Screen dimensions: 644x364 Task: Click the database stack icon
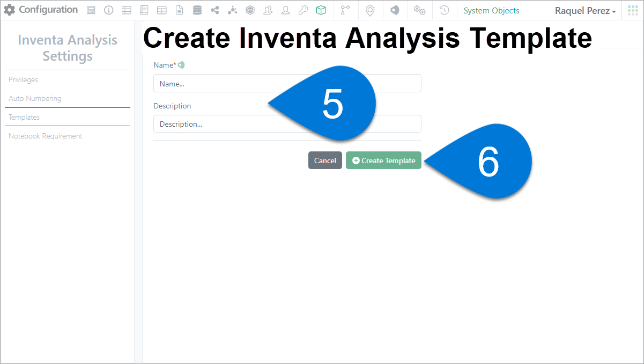tap(197, 10)
